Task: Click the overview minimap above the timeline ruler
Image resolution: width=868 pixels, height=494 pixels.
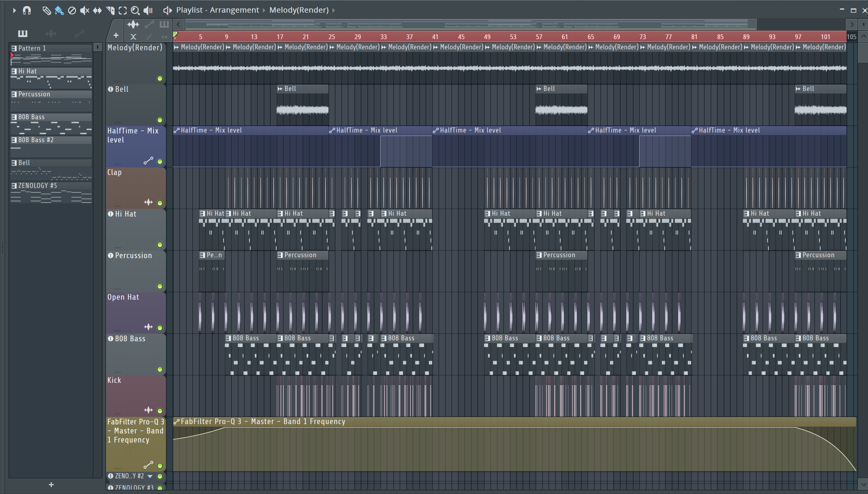Action: [x=470, y=24]
